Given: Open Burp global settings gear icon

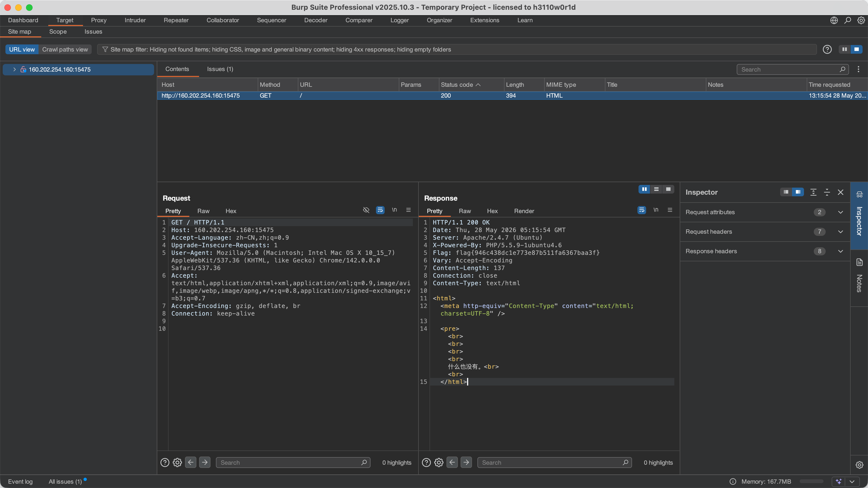Looking at the screenshot, I should (x=861, y=20).
